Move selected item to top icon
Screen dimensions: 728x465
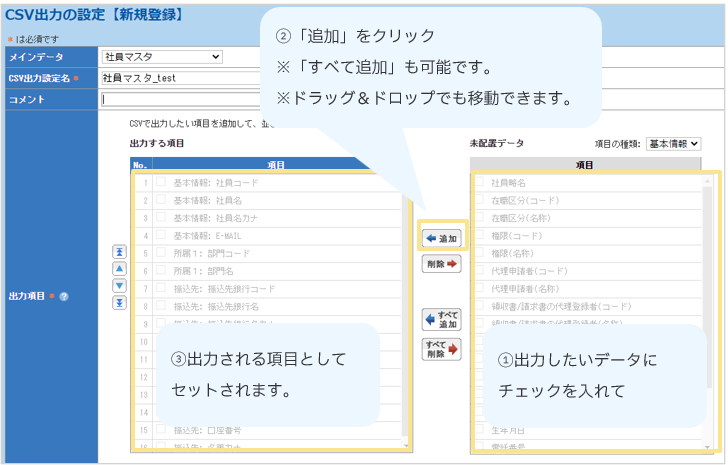point(119,252)
